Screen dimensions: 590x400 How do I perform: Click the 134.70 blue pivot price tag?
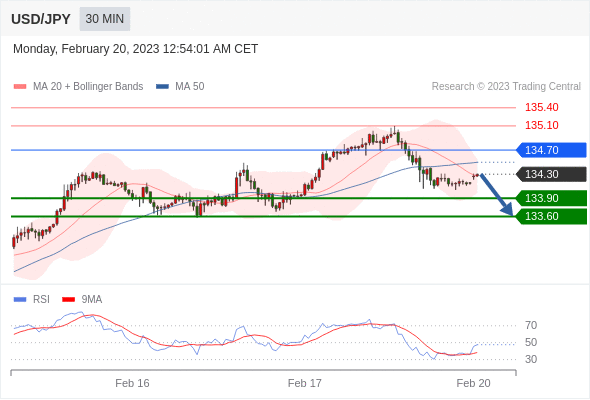pos(551,150)
